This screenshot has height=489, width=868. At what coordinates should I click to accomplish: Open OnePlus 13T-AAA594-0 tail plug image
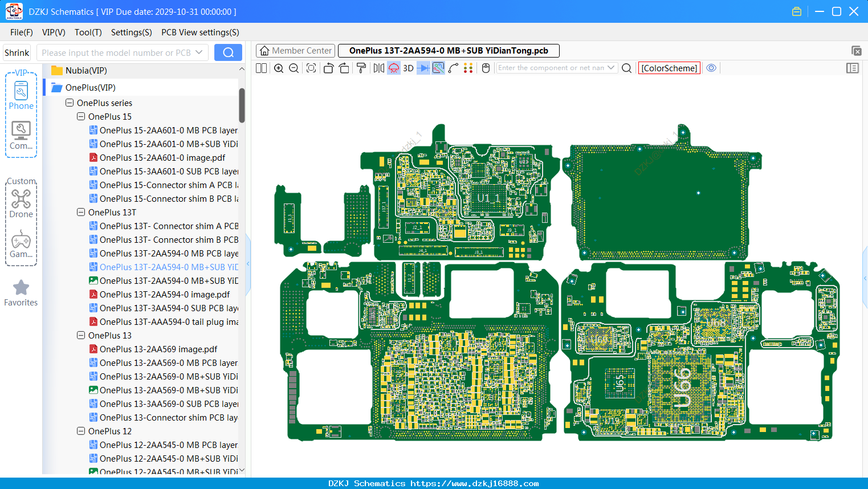click(164, 322)
